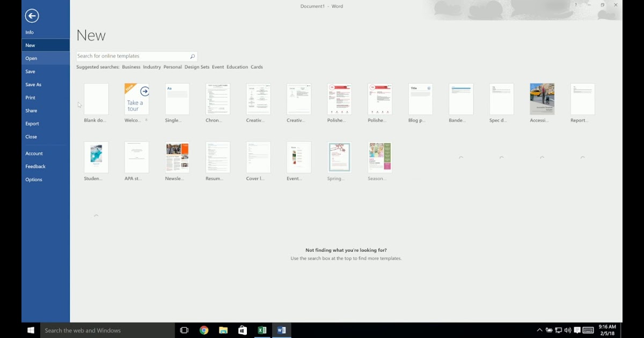This screenshot has height=338, width=644.
Task: Launch Google Chrome from the taskbar
Action: point(204,330)
